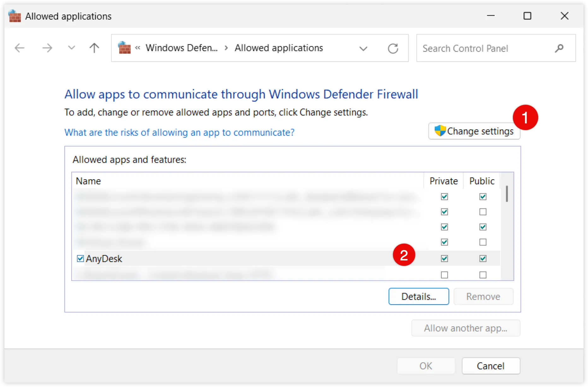The height and width of the screenshot is (387, 588).
Task: Click the forward navigation arrow
Action: point(47,48)
